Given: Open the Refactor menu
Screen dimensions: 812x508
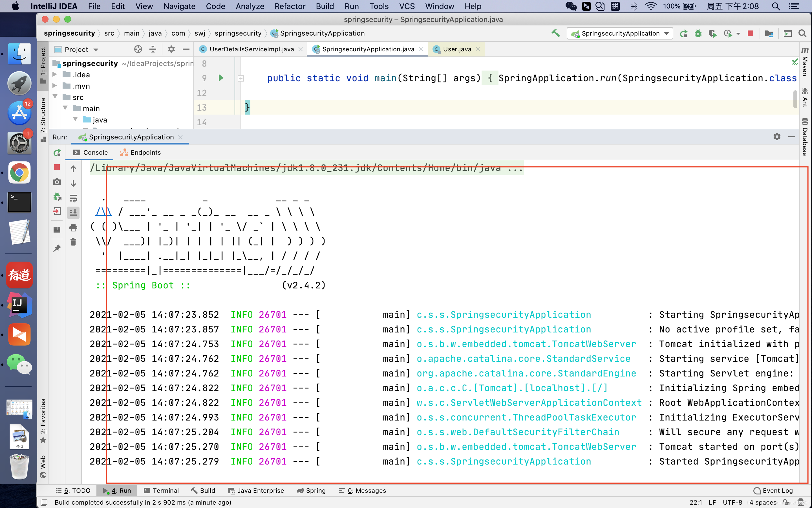Looking at the screenshot, I should [x=290, y=6].
